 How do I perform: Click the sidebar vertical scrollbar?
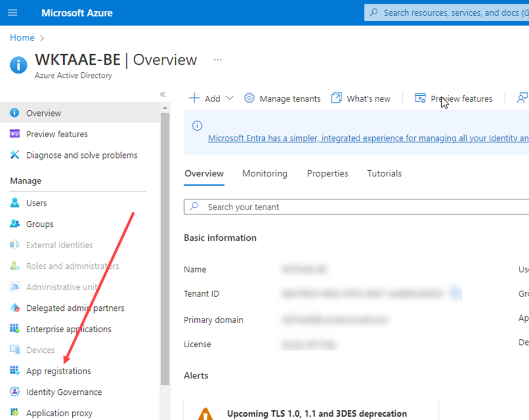click(x=165, y=246)
